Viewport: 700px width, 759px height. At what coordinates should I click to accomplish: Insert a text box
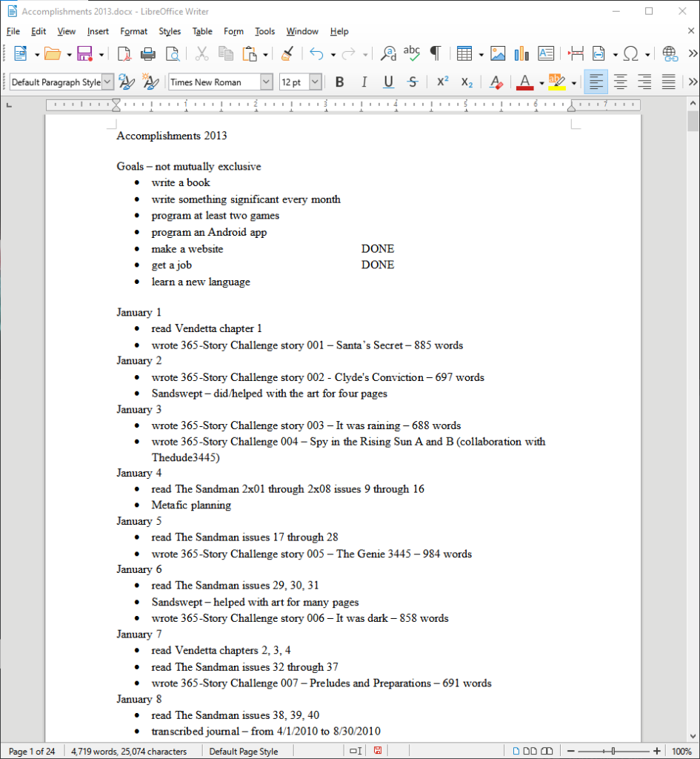coord(546,53)
